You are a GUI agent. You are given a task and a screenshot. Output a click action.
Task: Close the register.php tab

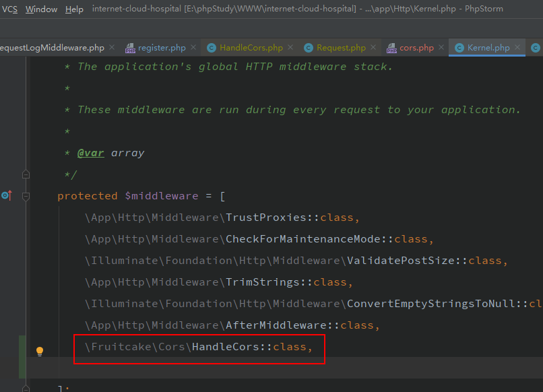tap(193, 47)
